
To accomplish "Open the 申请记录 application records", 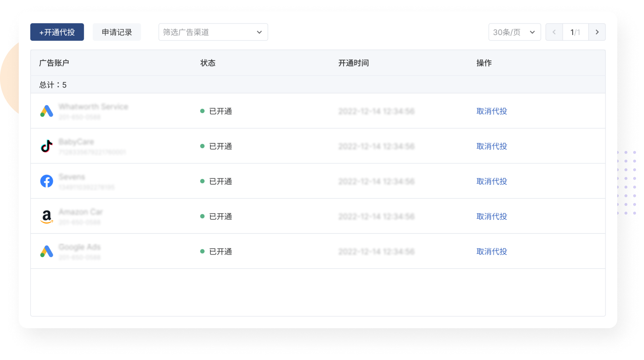I will [x=117, y=32].
